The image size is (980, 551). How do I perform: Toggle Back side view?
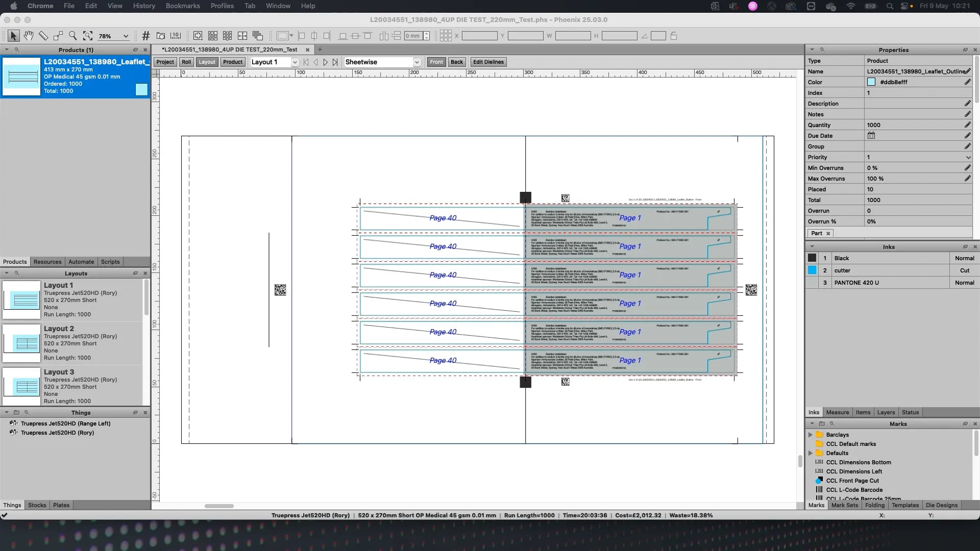(457, 62)
